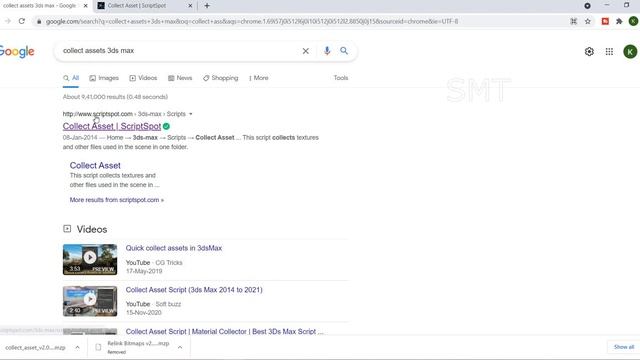Play the CG Tricks video thumbnail
640x360 pixels.
click(90, 260)
